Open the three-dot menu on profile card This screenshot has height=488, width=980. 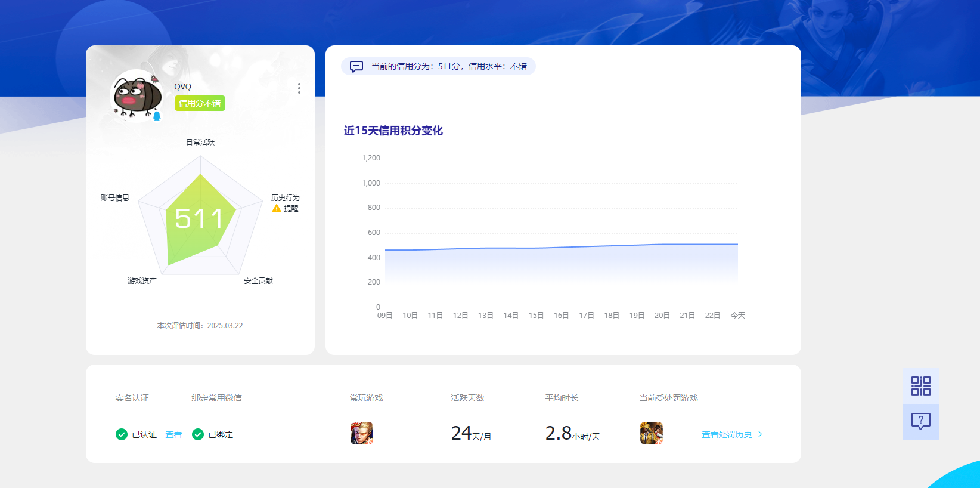pyautogui.click(x=299, y=88)
